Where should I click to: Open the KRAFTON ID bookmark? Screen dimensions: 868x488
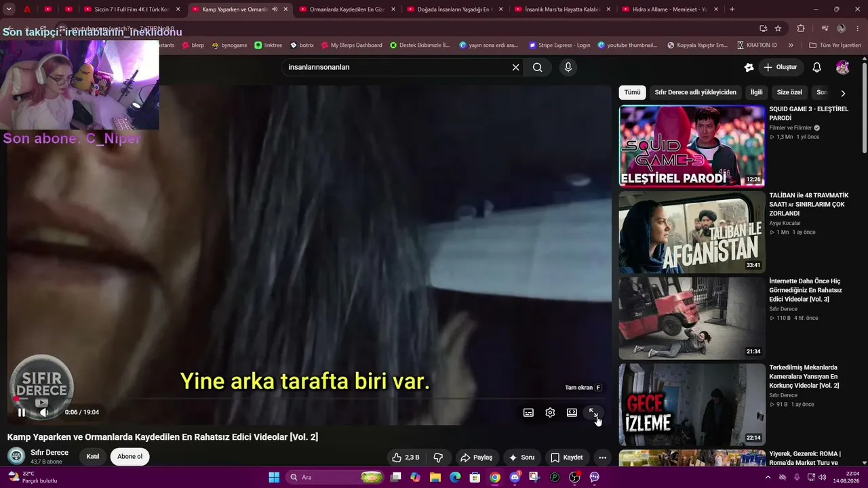click(757, 45)
